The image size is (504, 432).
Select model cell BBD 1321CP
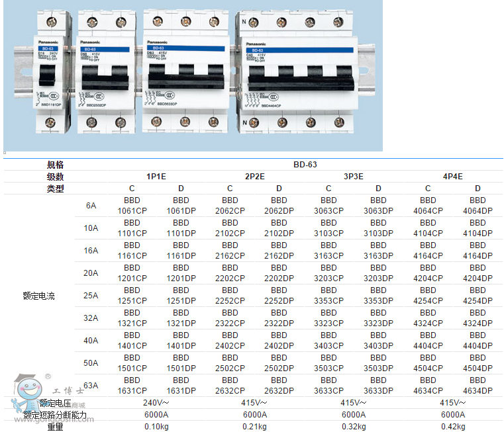click(x=132, y=318)
